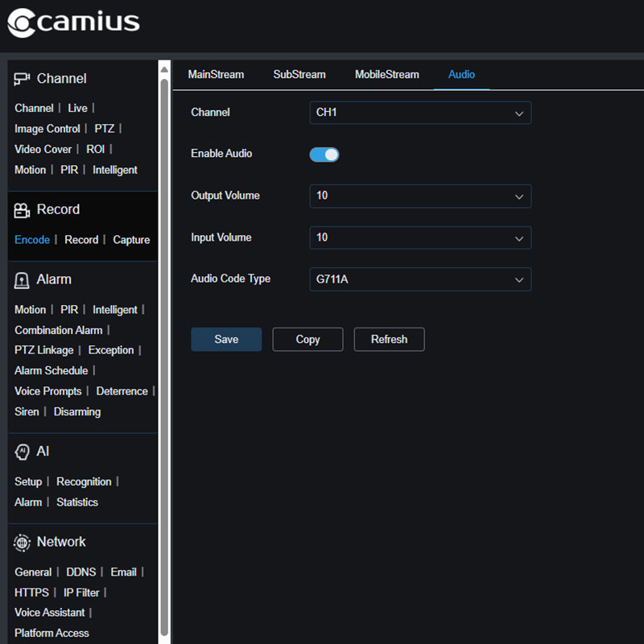Click the AI section icon in the sidebar

click(21, 452)
